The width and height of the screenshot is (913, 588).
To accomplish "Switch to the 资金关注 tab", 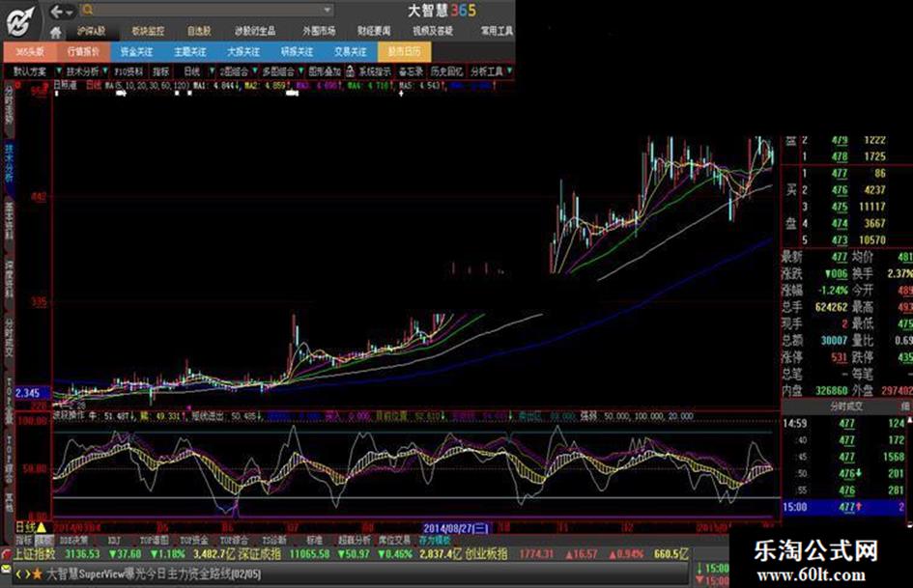I will tap(137, 52).
